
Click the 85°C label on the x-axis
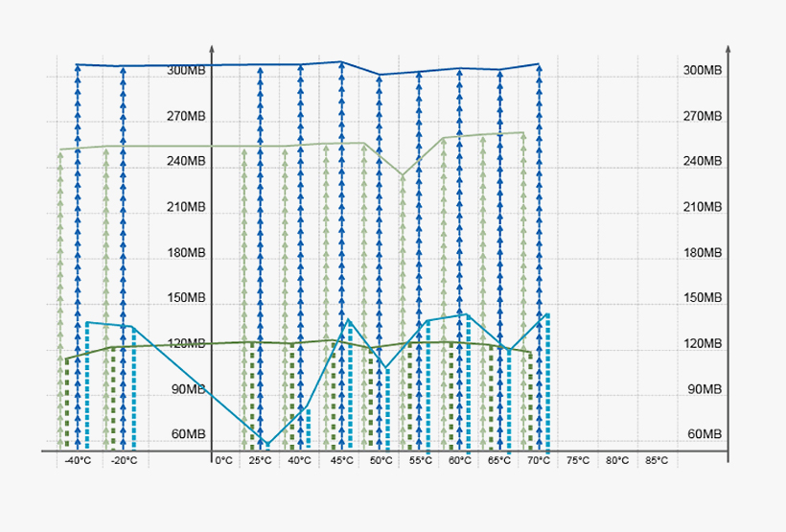(x=657, y=461)
